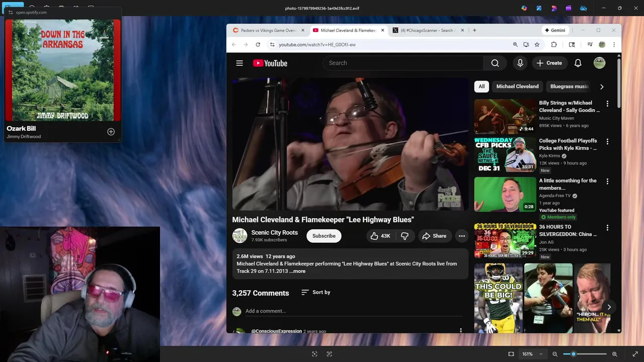Dislike the video with thumbs-down icon

click(405, 236)
